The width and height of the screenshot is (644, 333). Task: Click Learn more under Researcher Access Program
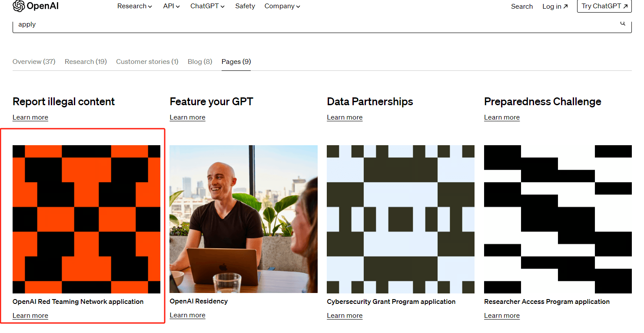coord(502,316)
